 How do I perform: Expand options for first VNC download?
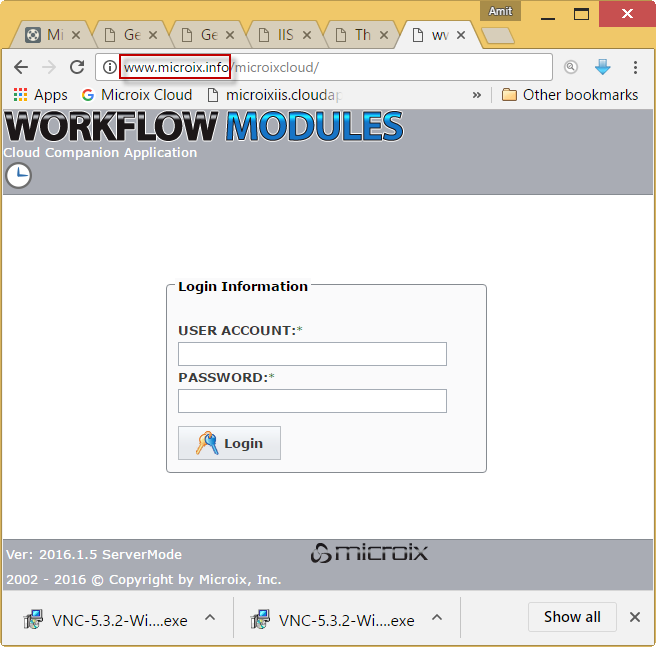point(210,618)
